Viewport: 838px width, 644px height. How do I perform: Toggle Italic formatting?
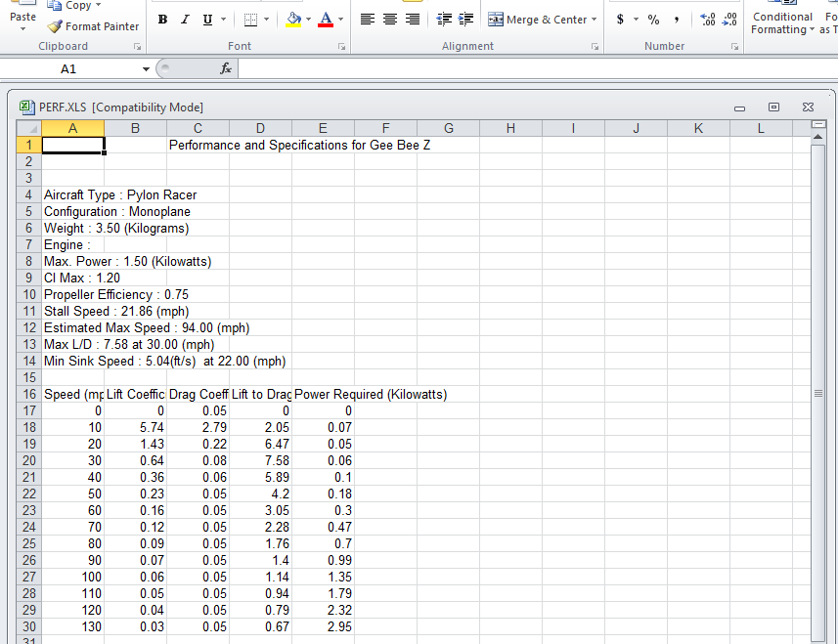point(185,20)
